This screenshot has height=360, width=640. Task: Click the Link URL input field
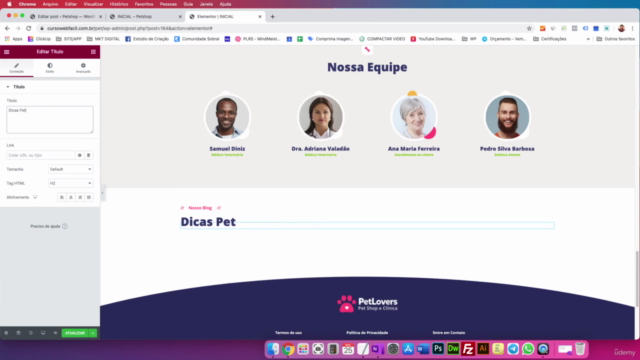[41, 155]
